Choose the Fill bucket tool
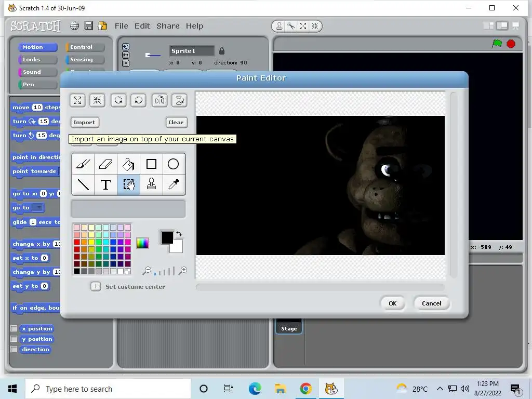This screenshot has height=399, width=532. pos(128,164)
